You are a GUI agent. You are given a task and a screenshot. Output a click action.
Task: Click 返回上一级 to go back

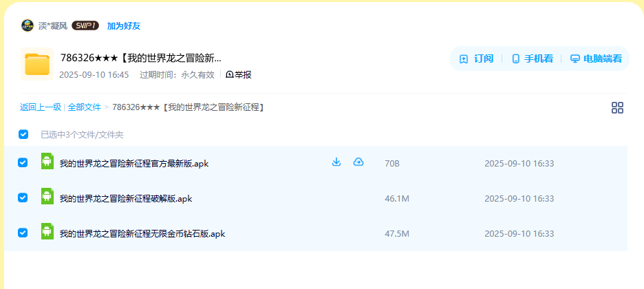tap(40, 107)
